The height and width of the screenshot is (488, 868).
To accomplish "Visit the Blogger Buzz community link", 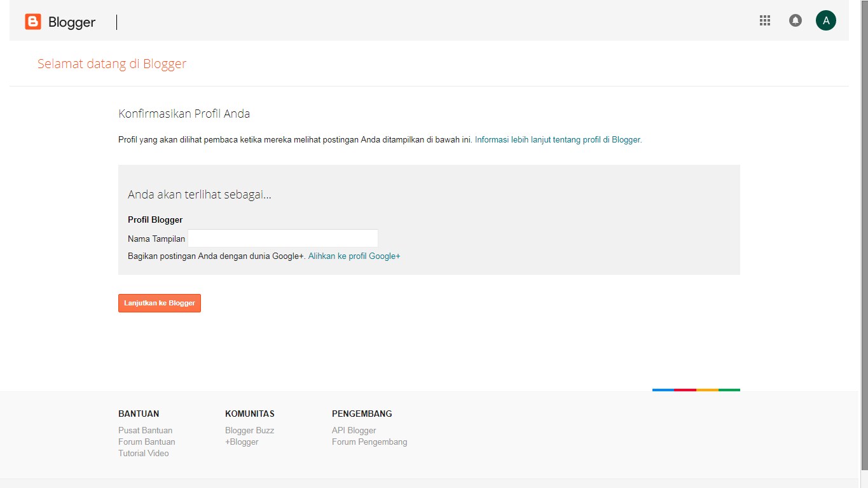I will (x=249, y=430).
